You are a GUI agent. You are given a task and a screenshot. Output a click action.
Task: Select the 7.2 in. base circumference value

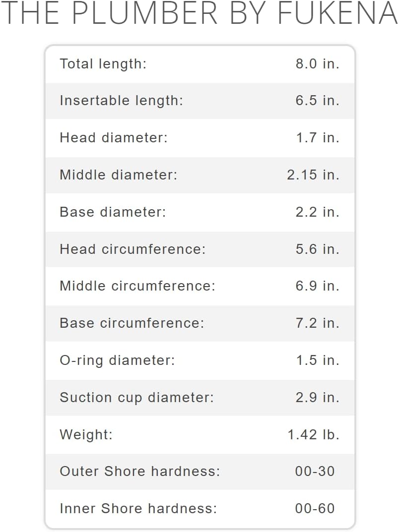pos(317,323)
